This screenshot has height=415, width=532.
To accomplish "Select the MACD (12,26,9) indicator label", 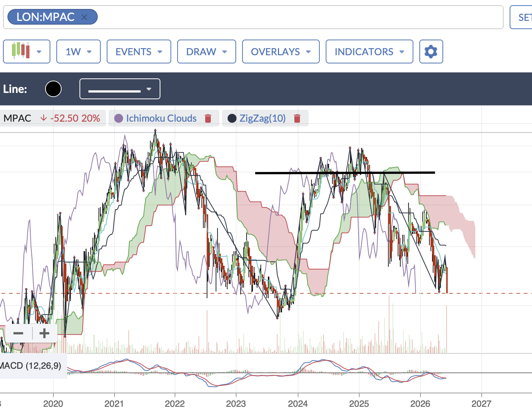I will click(x=31, y=366).
